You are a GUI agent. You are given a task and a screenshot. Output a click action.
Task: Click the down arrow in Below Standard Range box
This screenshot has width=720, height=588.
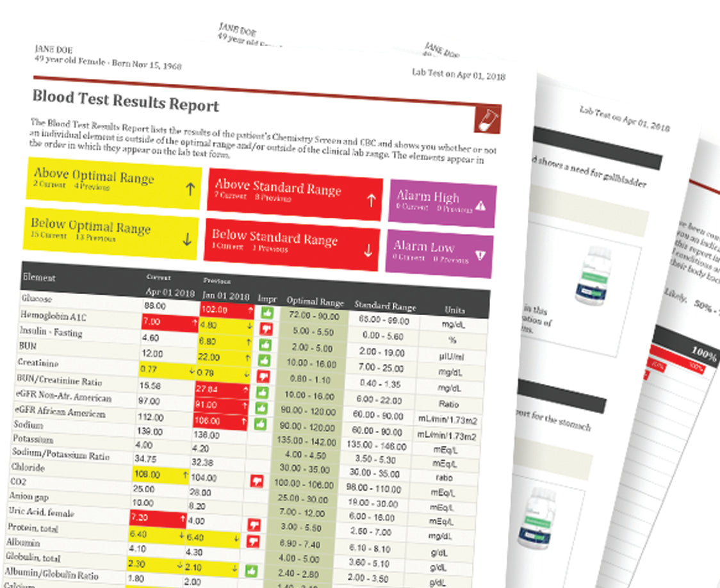pyautogui.click(x=368, y=250)
